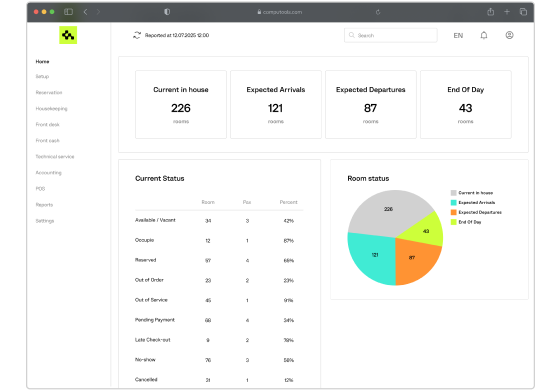Select the Available / Vacant row label
The height and width of the screenshot is (391, 560).
tap(155, 220)
